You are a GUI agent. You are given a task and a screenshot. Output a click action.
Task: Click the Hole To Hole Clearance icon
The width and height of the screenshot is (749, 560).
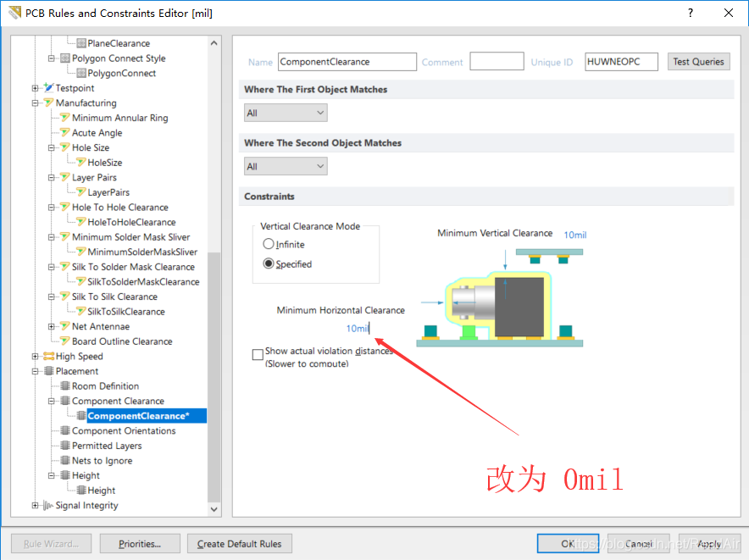[x=65, y=207]
